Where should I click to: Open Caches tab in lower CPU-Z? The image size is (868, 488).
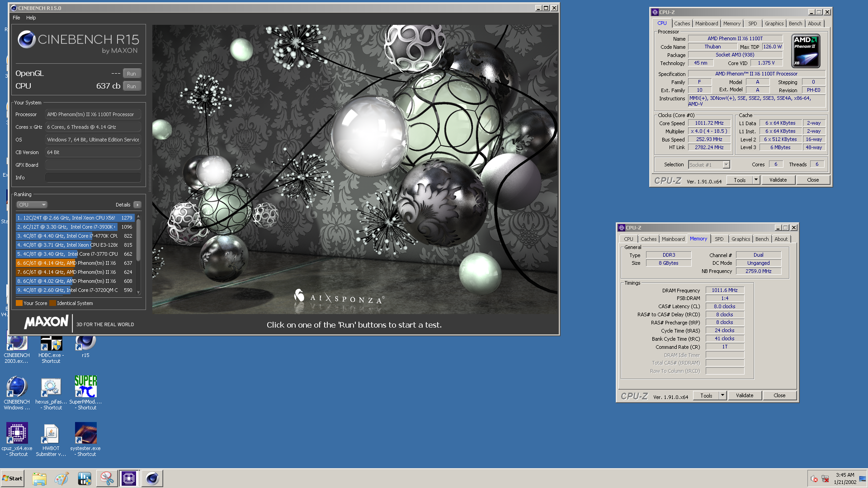(648, 239)
